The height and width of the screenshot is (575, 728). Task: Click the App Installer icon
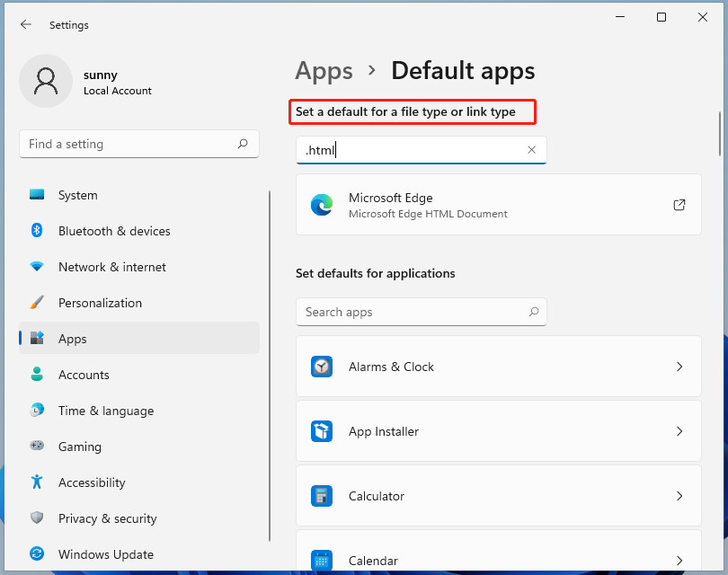coord(322,431)
